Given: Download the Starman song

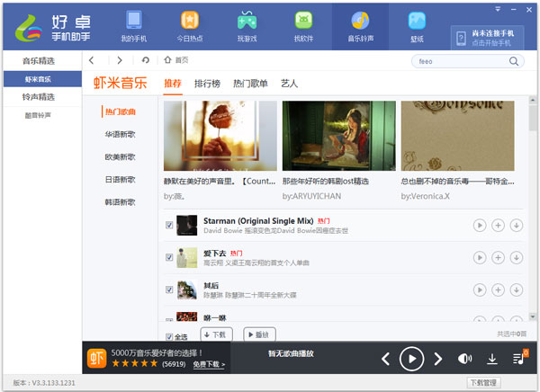Looking at the screenshot, I should pos(517,226).
